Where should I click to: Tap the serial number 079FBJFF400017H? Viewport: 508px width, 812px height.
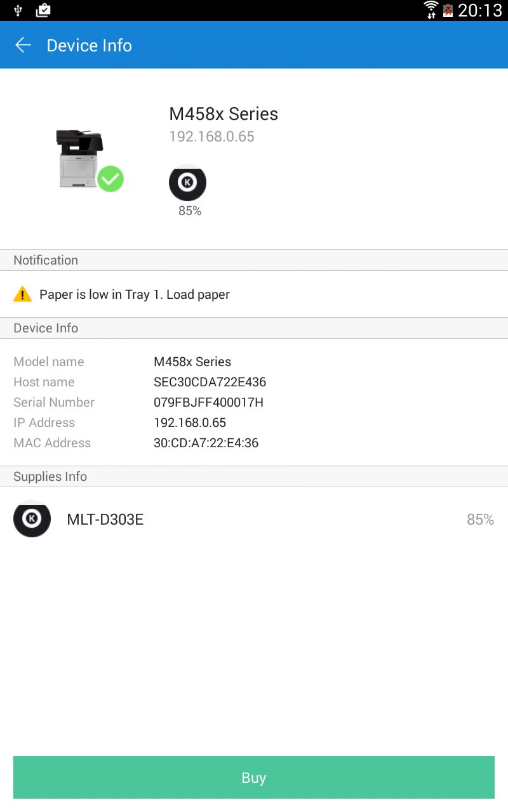[208, 402]
